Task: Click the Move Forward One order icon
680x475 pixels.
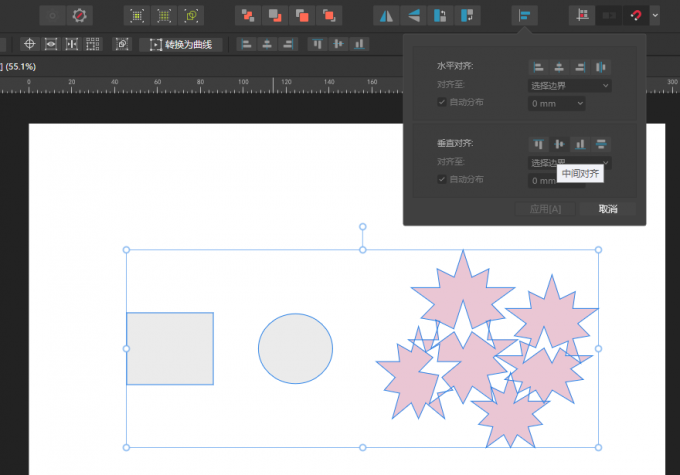Action: tap(302, 16)
